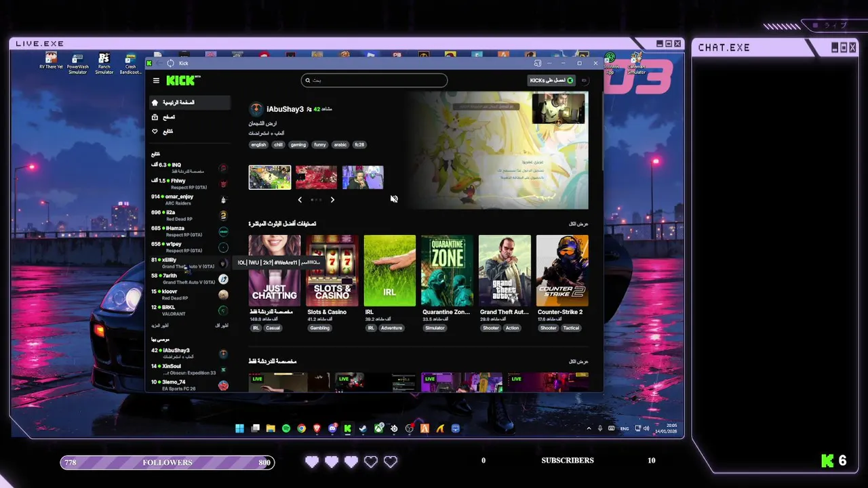Open XinSoul recommended channel
Screen dimensions: 868x488
pos(190,369)
